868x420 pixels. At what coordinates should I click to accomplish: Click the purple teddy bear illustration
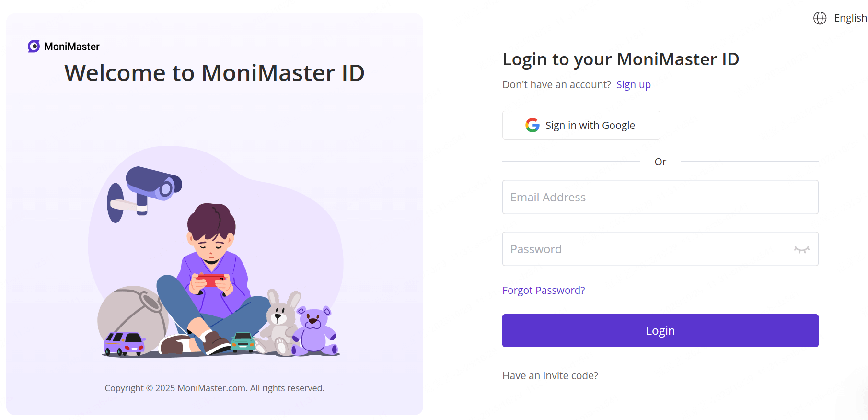point(314,331)
